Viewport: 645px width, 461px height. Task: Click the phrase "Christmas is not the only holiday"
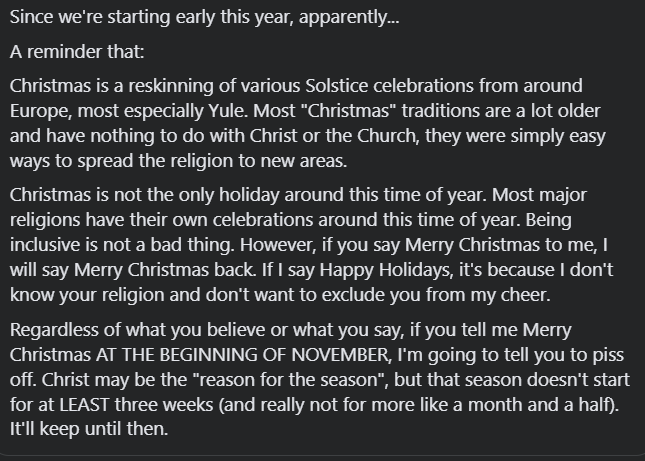(144, 195)
